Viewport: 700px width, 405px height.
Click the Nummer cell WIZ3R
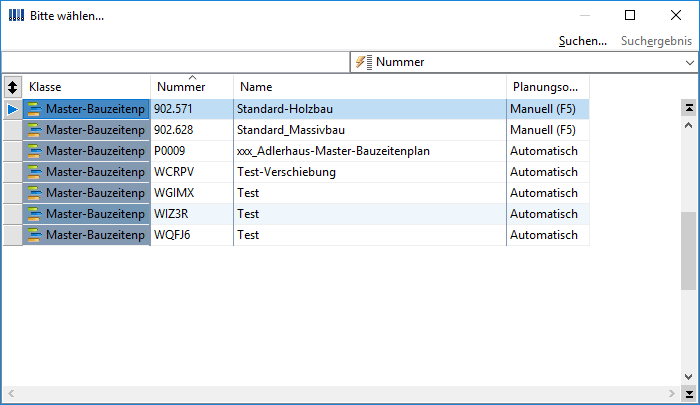pyautogui.click(x=192, y=214)
